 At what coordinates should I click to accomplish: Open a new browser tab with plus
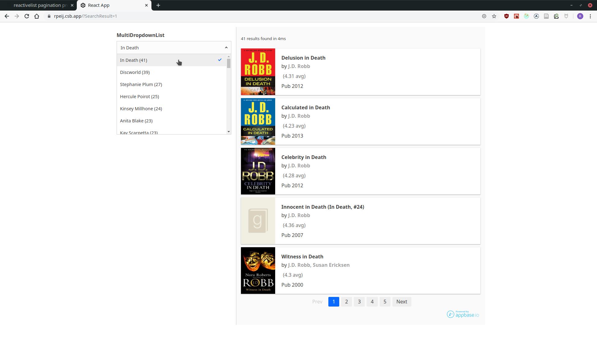(x=158, y=5)
